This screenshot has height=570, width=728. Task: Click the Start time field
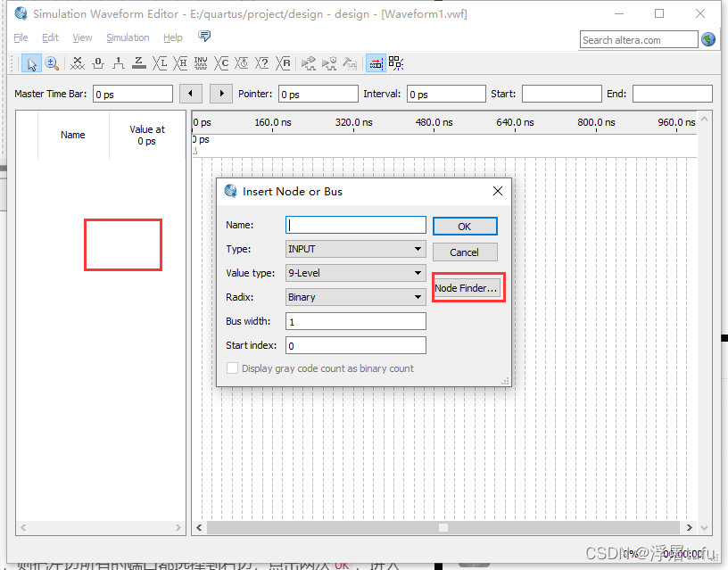point(562,95)
